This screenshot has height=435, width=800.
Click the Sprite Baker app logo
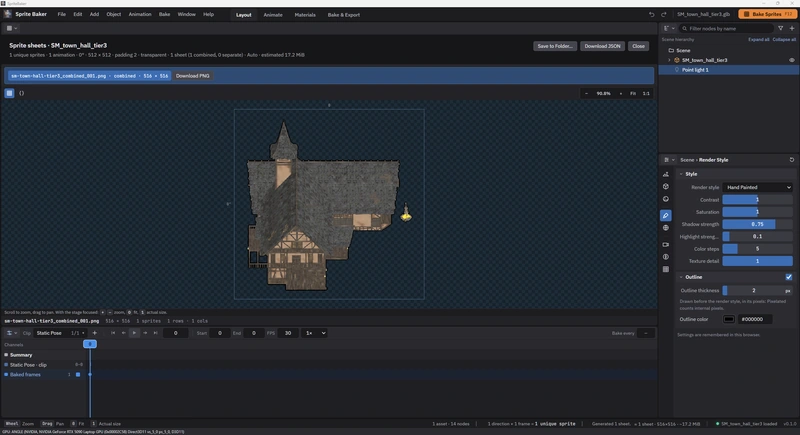click(8, 14)
